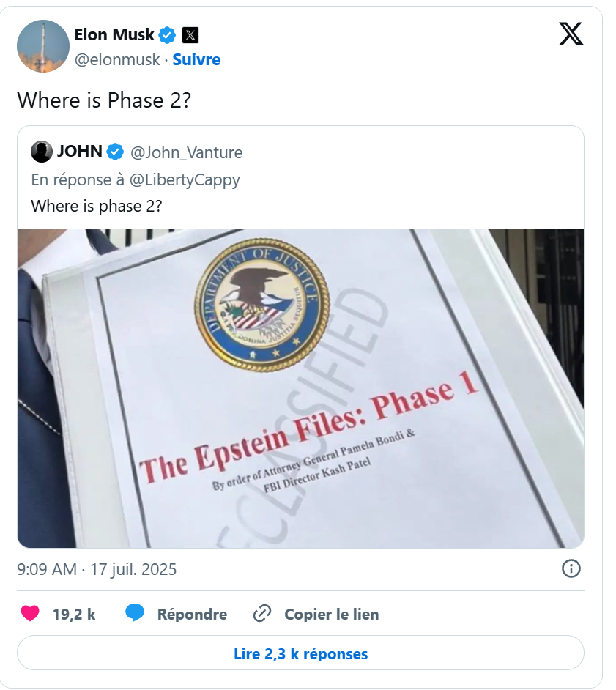Screen dimensions: 616x690
Task: Like the tweet with the pink heart
Action: pyautogui.click(x=30, y=614)
